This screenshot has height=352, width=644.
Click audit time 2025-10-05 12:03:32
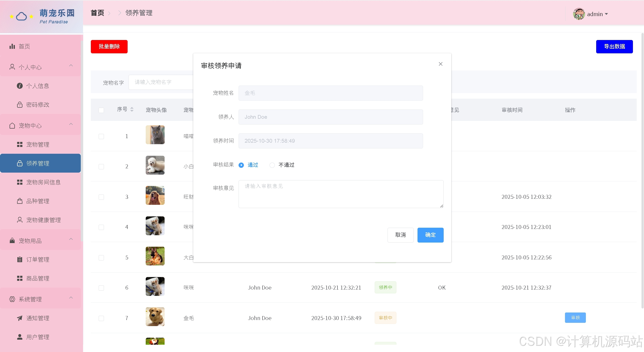(526, 197)
